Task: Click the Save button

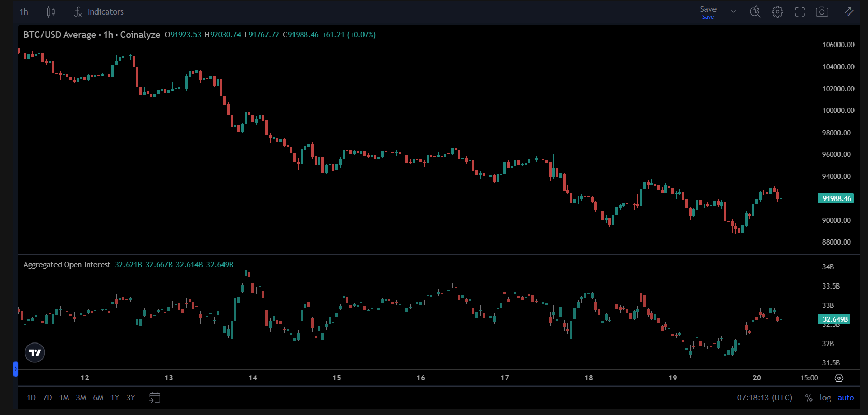Action: pyautogui.click(x=708, y=12)
